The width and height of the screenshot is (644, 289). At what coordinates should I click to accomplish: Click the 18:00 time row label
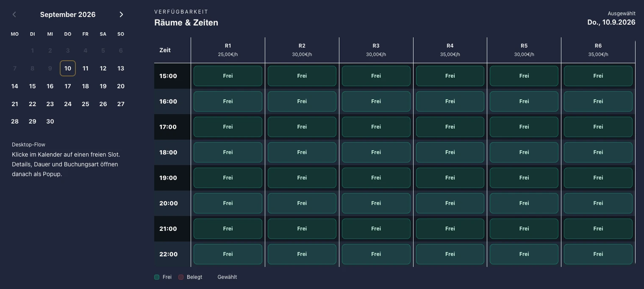point(168,152)
